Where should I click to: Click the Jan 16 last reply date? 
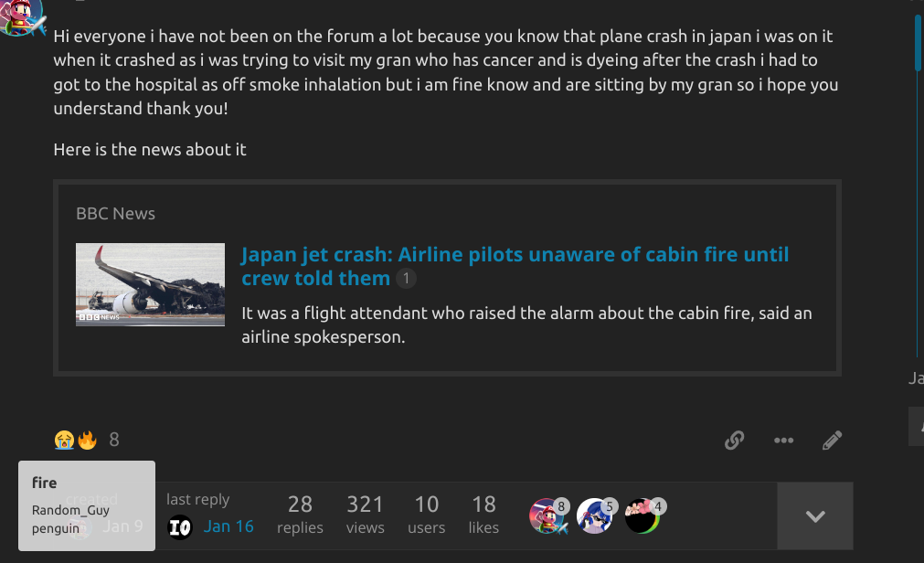point(228,526)
